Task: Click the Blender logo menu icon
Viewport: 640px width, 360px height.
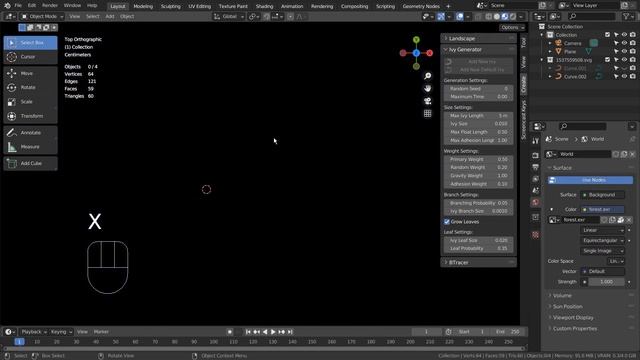Action: pos(7,6)
